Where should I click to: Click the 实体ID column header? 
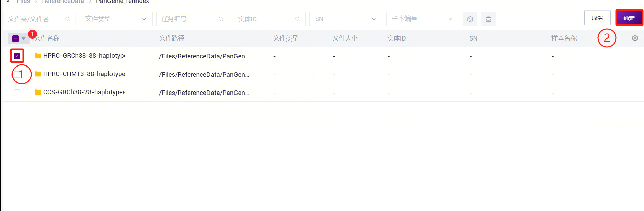coord(396,38)
